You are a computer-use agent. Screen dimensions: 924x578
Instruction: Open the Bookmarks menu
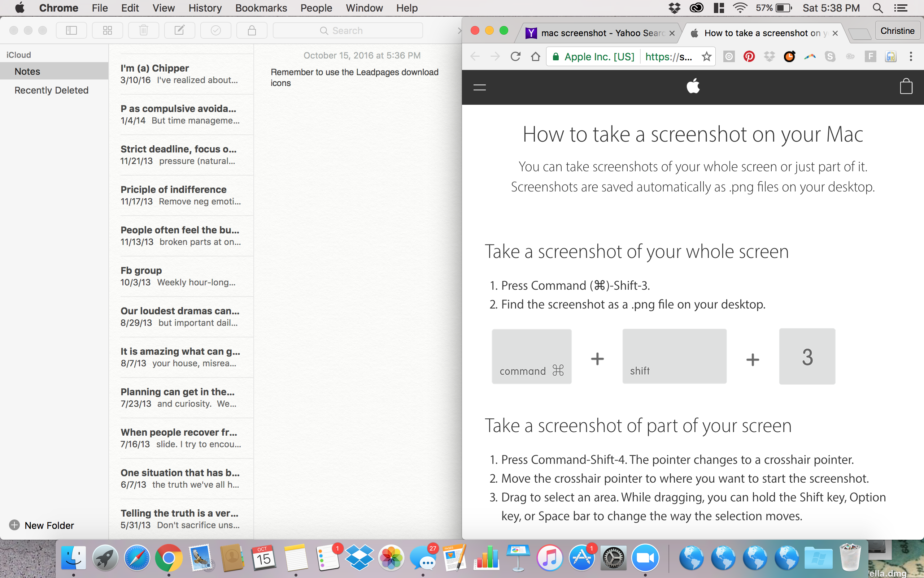click(x=261, y=8)
